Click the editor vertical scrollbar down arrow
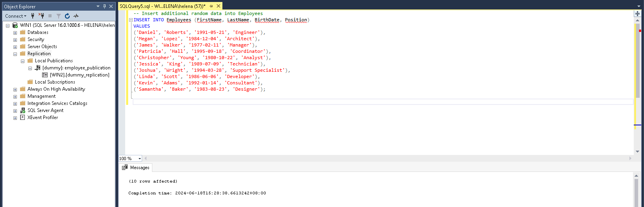The height and width of the screenshot is (207, 644). coord(637,151)
